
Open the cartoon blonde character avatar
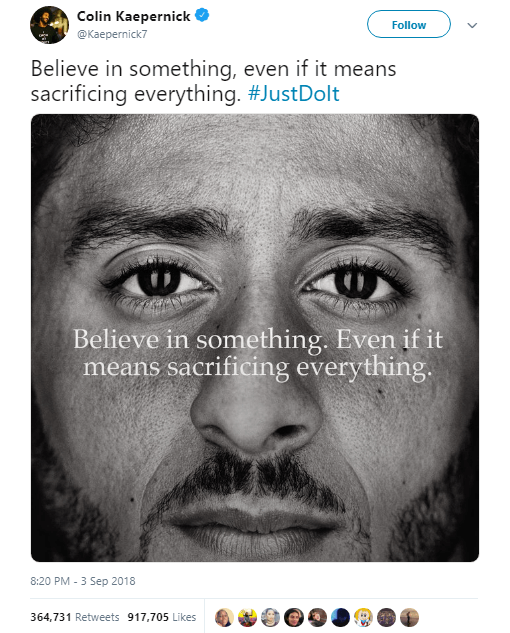363,617
